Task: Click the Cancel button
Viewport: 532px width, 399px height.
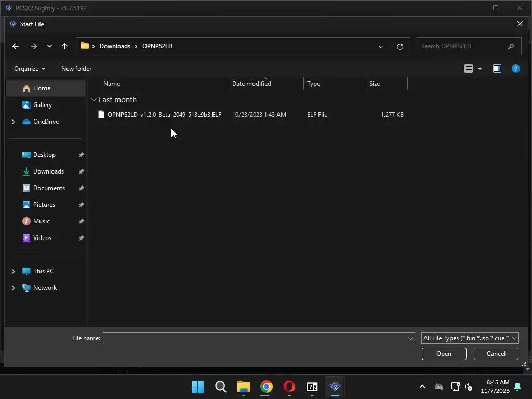Action: (496, 354)
